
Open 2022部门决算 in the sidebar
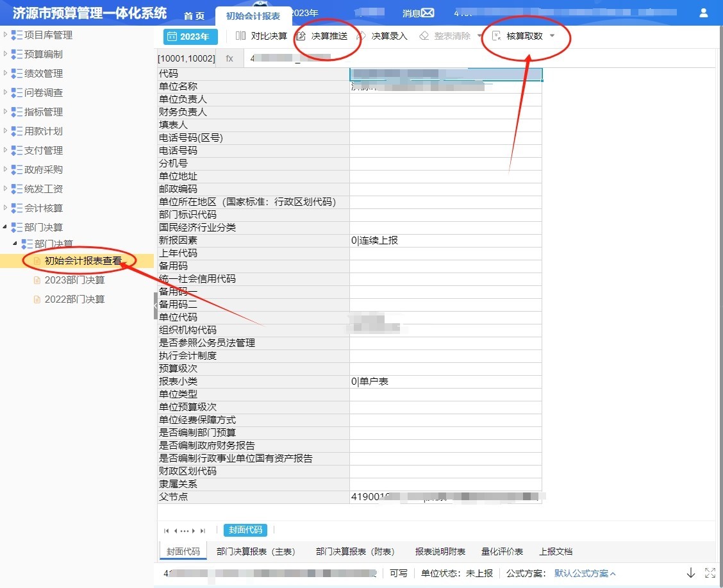click(x=74, y=299)
